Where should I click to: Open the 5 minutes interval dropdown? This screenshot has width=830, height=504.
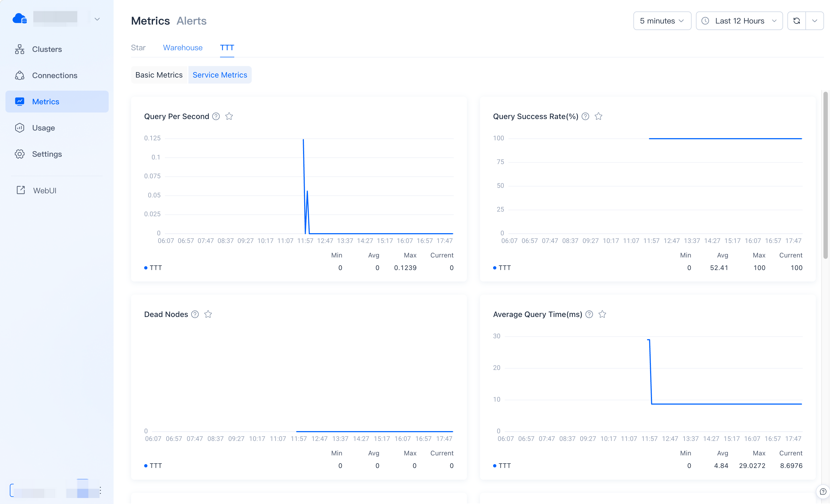[662, 20]
